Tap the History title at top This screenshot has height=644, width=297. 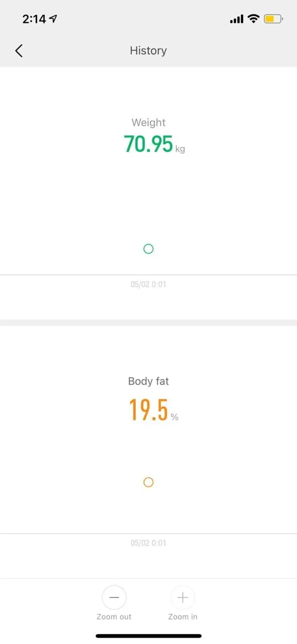(x=148, y=50)
